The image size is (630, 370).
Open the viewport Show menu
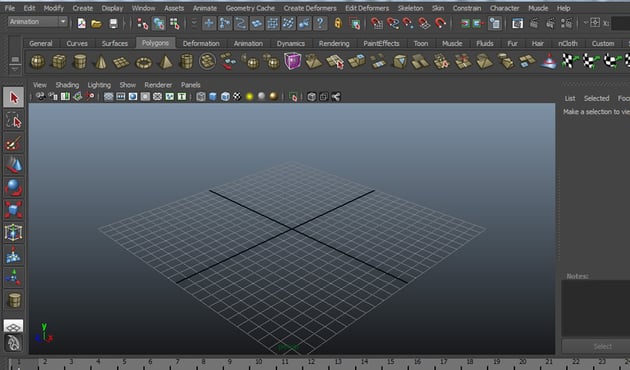(127, 85)
